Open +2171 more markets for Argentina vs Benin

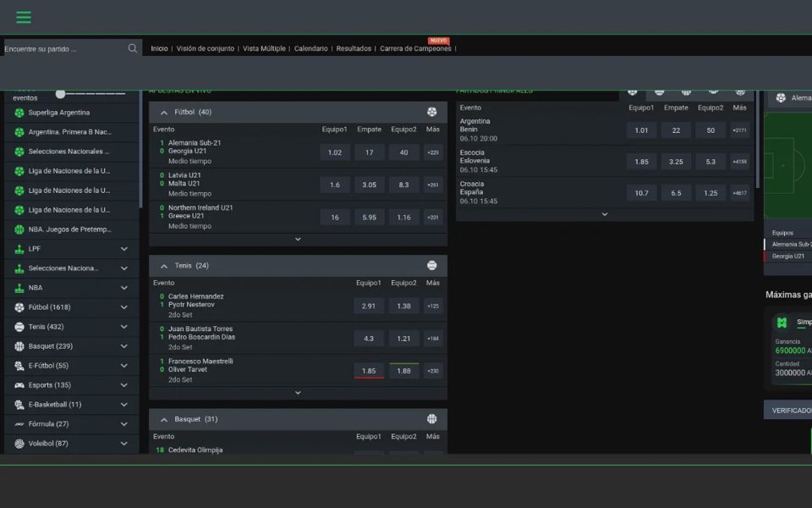click(739, 130)
